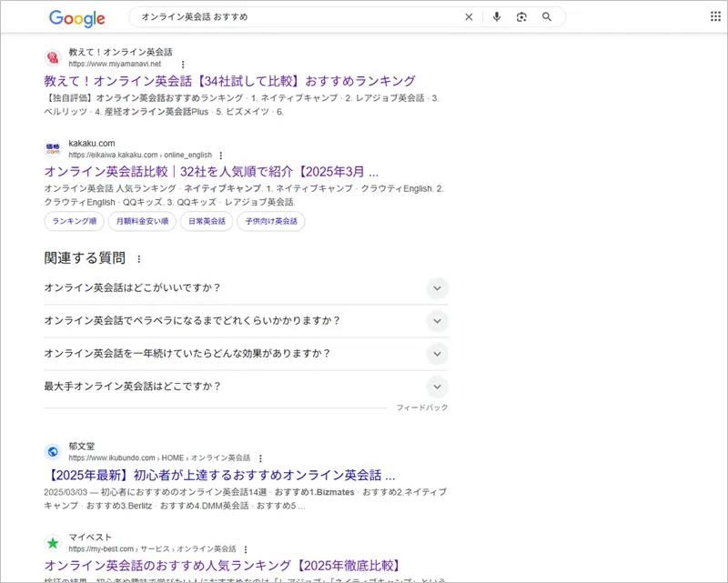
Task: Click the Google logo
Action: pyautogui.click(x=76, y=17)
